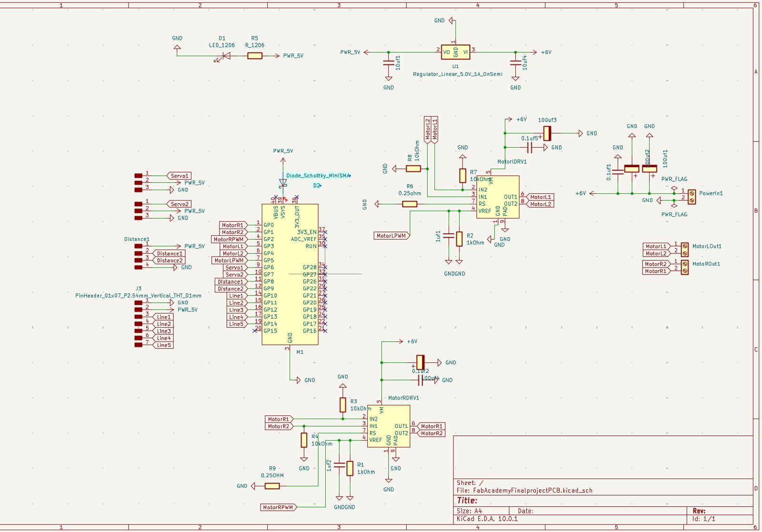This screenshot has height=532, width=762.
Task: Select resistor R2 1kOhm
Action: point(459,239)
